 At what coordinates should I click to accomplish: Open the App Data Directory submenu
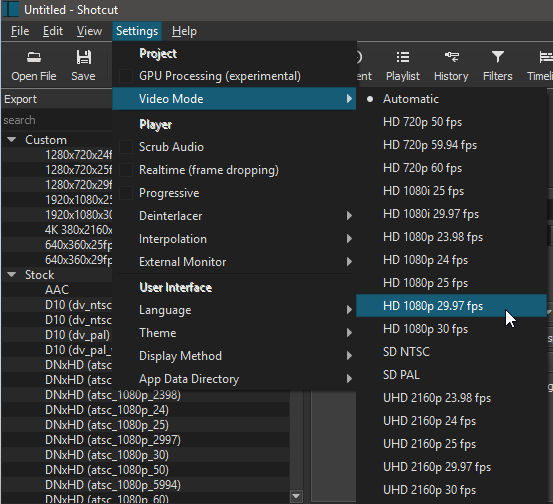234,379
